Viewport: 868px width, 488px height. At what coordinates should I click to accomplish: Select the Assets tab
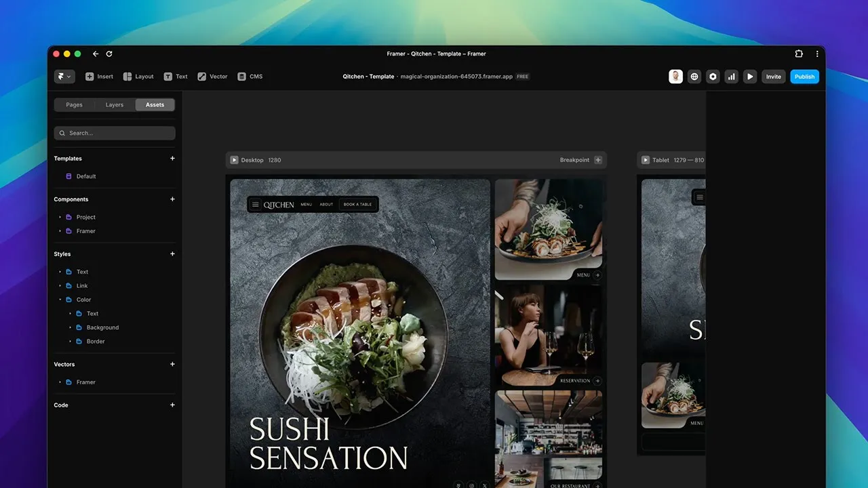(x=155, y=105)
